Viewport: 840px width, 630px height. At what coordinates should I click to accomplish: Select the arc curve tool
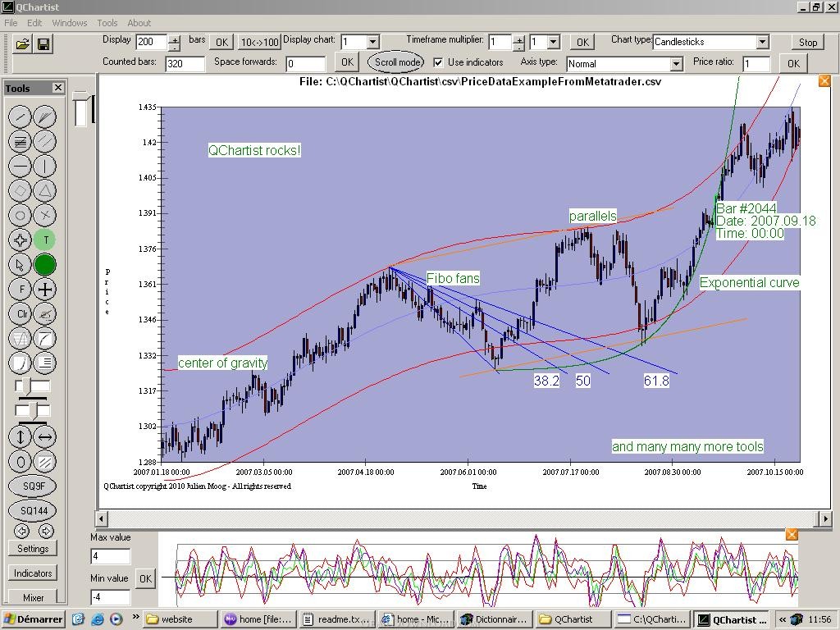click(45, 339)
